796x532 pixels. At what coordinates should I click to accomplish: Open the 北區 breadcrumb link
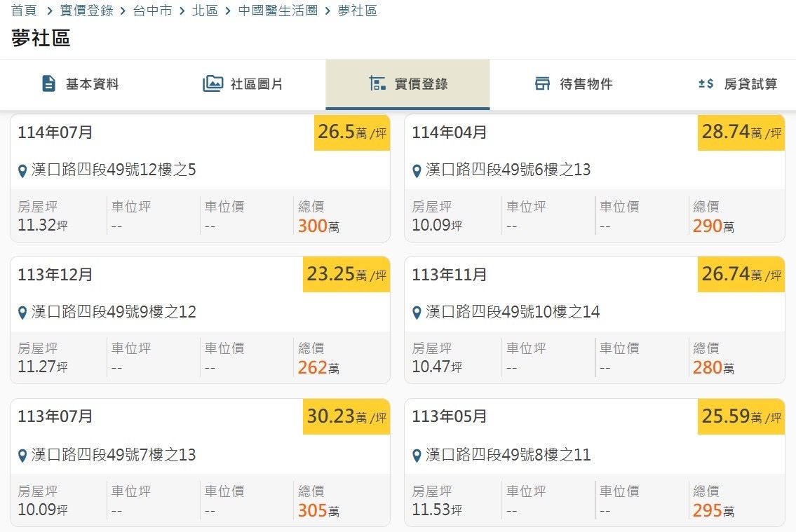[x=205, y=11]
